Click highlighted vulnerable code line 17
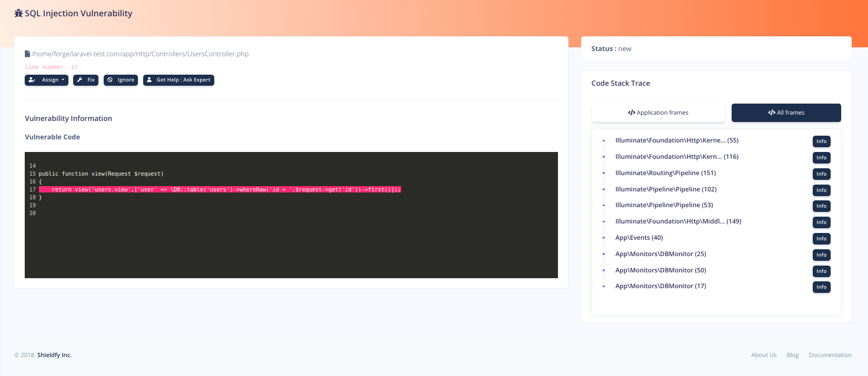This screenshot has height=376, width=868. pyautogui.click(x=220, y=189)
